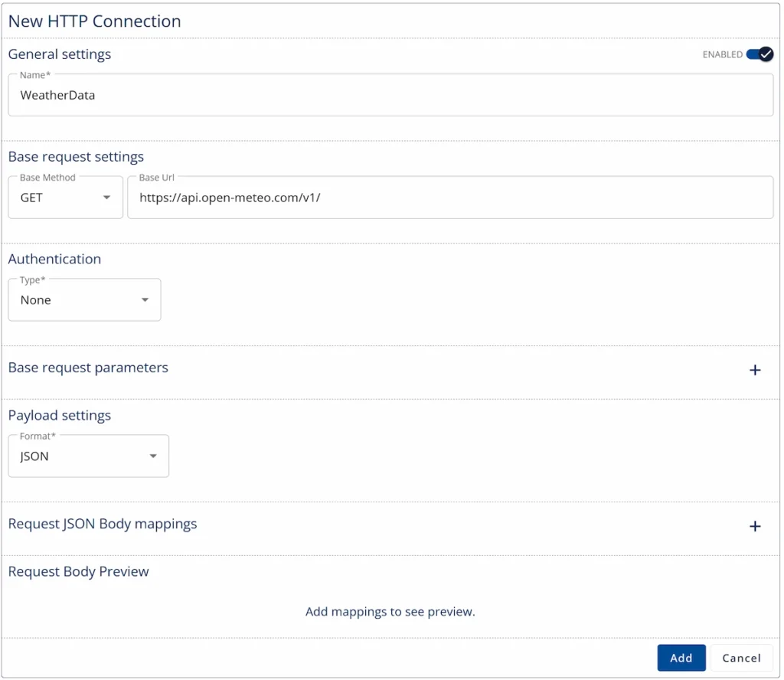The image size is (784, 680).
Task: Click the Request Body Preview section heading
Action: tap(78, 571)
